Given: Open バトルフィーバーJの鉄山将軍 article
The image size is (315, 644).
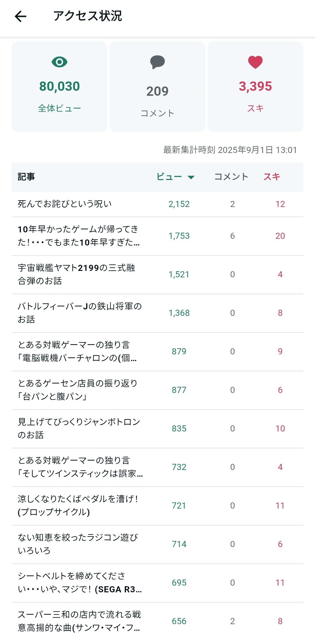Looking at the screenshot, I should click(x=157, y=313).
